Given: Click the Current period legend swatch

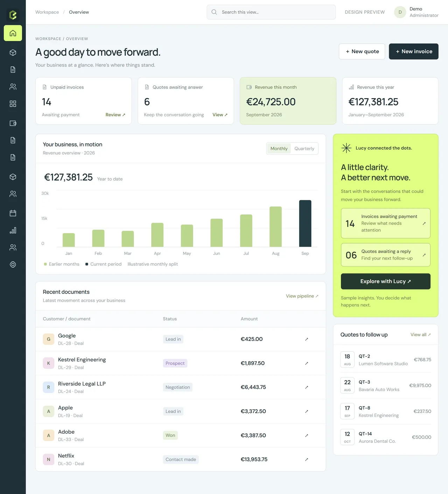Looking at the screenshot, I should (87, 264).
